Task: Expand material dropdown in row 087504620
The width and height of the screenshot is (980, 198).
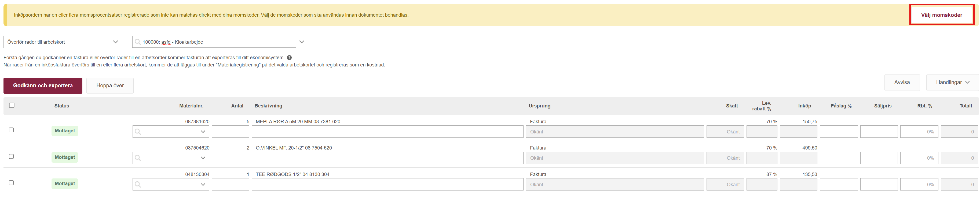Action: 203,158
